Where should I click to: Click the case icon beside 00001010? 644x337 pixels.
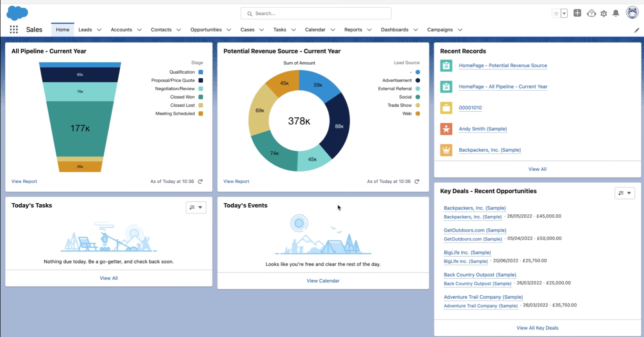pos(446,108)
